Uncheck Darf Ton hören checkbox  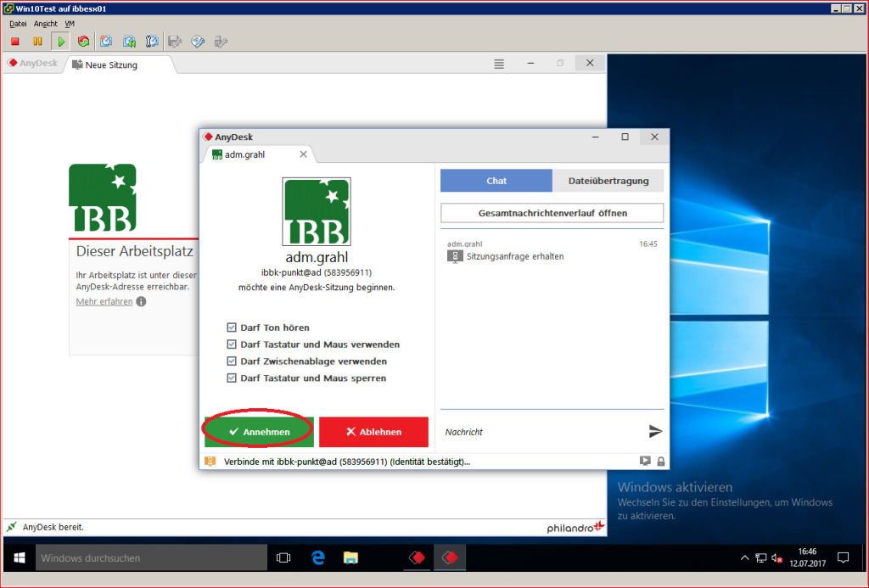pos(232,328)
